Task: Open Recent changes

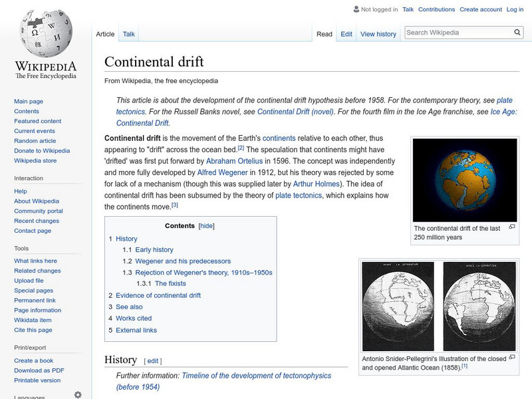Action: 37,221
